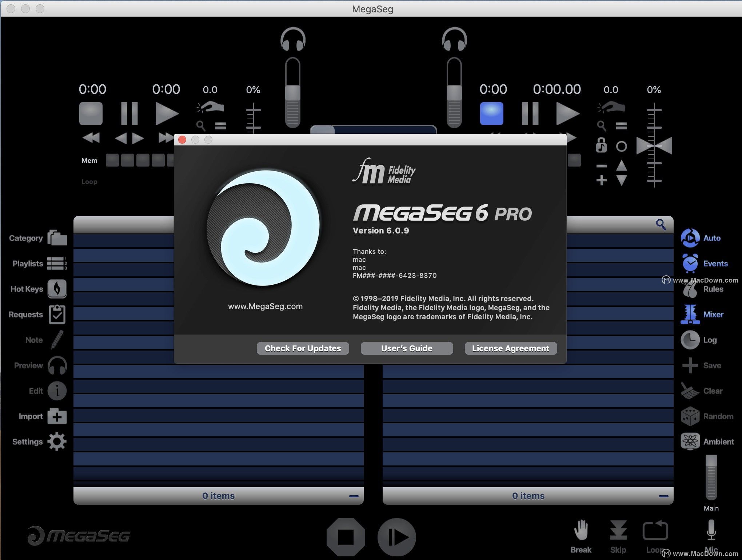Click the Save plus icon
742x560 pixels.
[690, 365]
